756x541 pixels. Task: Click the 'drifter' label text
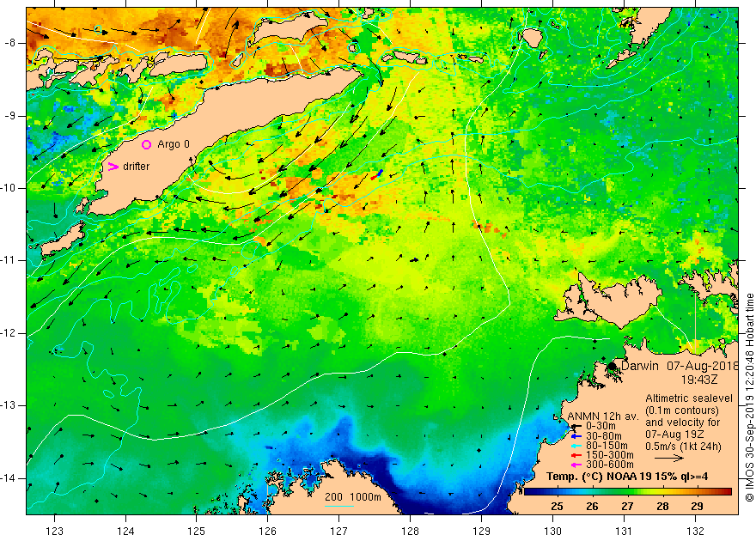(137, 167)
